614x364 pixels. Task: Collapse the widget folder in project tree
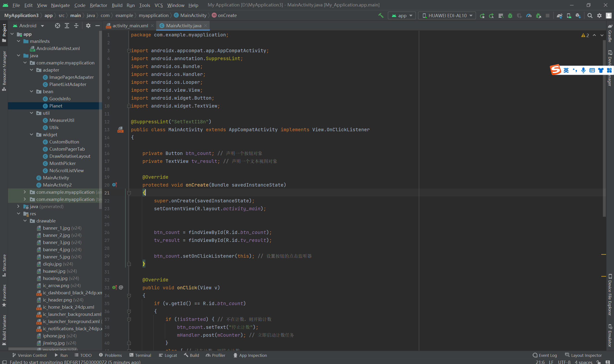pos(31,135)
